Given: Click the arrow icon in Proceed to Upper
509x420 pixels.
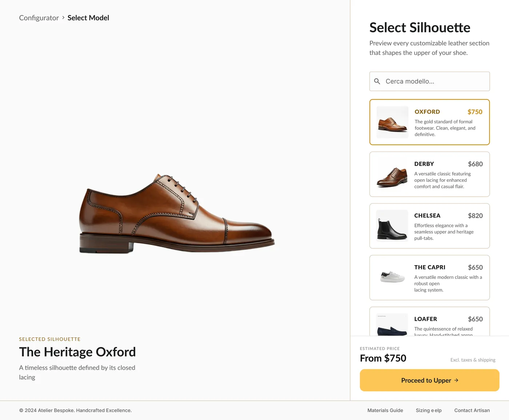Looking at the screenshot, I should click(456, 380).
